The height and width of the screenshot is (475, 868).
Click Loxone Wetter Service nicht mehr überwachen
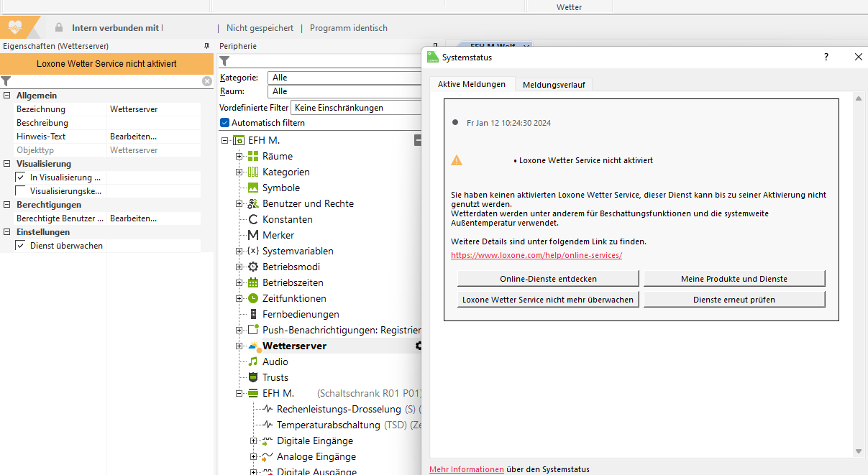click(548, 300)
